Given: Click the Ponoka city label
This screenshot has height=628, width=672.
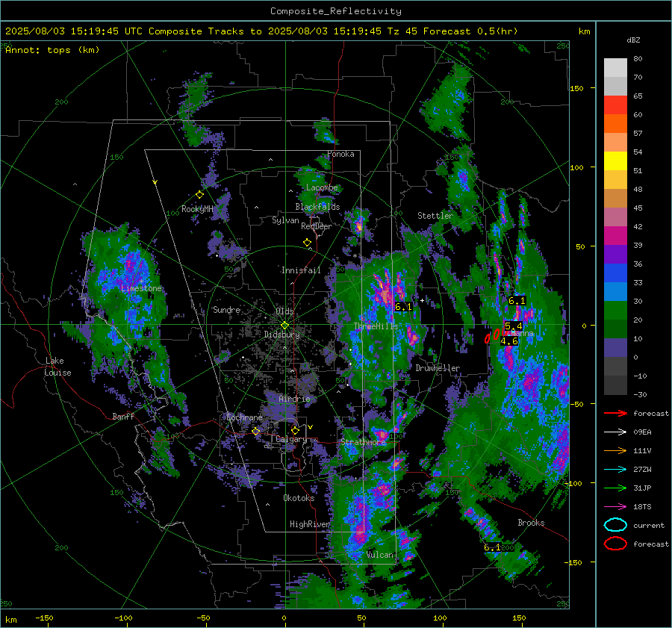Looking at the screenshot, I should coord(340,154).
